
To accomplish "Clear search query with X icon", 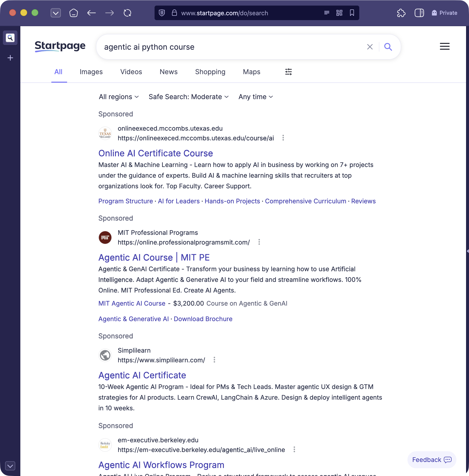I will coord(369,47).
